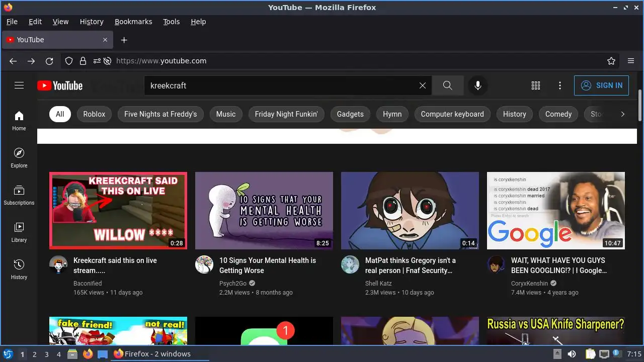Open the YouTube hamburger guide menu
Screen dimensions: 644x362
click(x=19, y=85)
